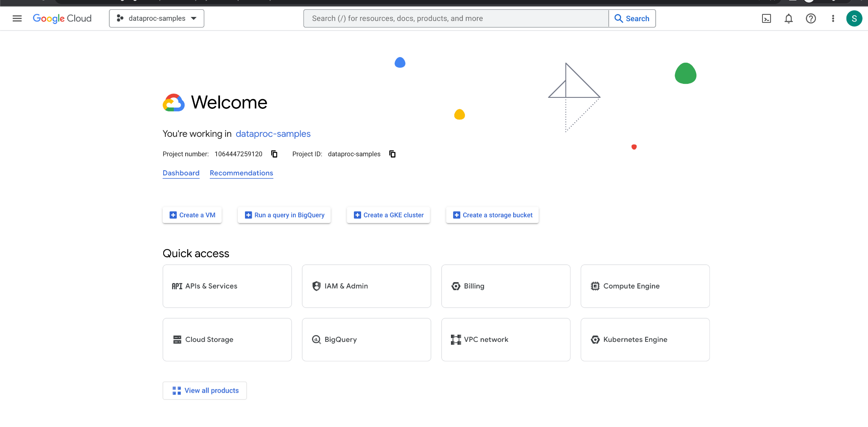Image resolution: width=868 pixels, height=427 pixels.
Task: Open the notifications bell
Action: point(788,18)
